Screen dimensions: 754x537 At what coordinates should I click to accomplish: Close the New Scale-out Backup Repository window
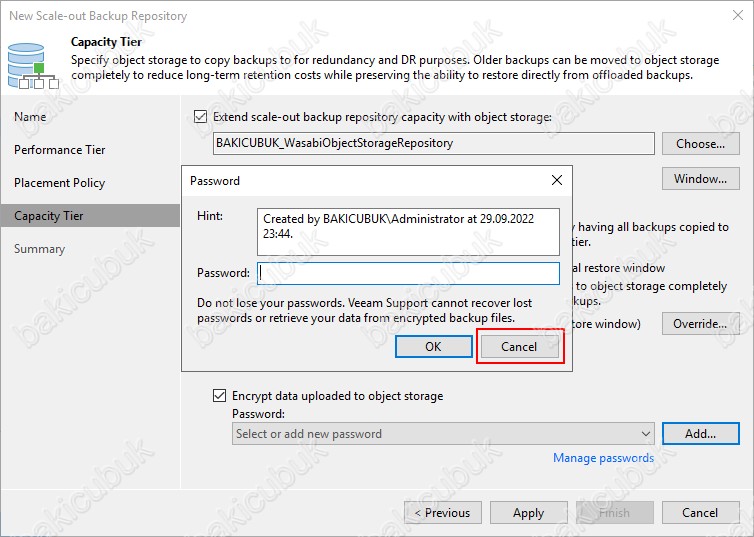coord(738,15)
